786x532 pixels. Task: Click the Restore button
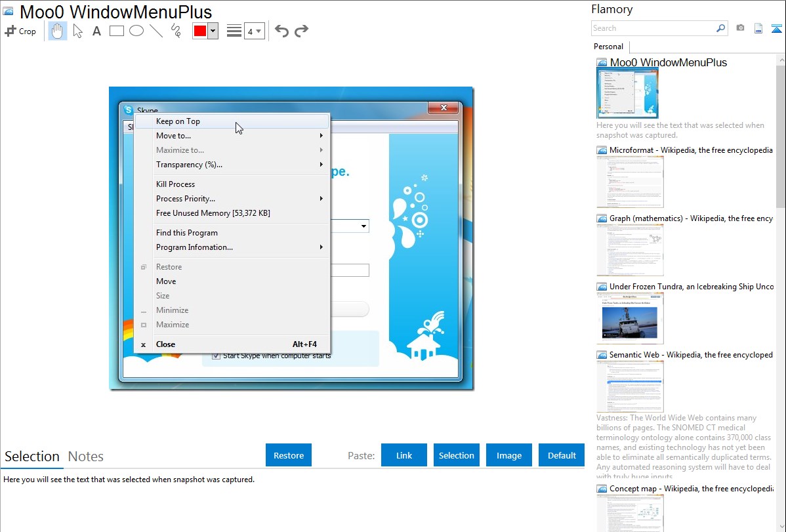click(289, 455)
